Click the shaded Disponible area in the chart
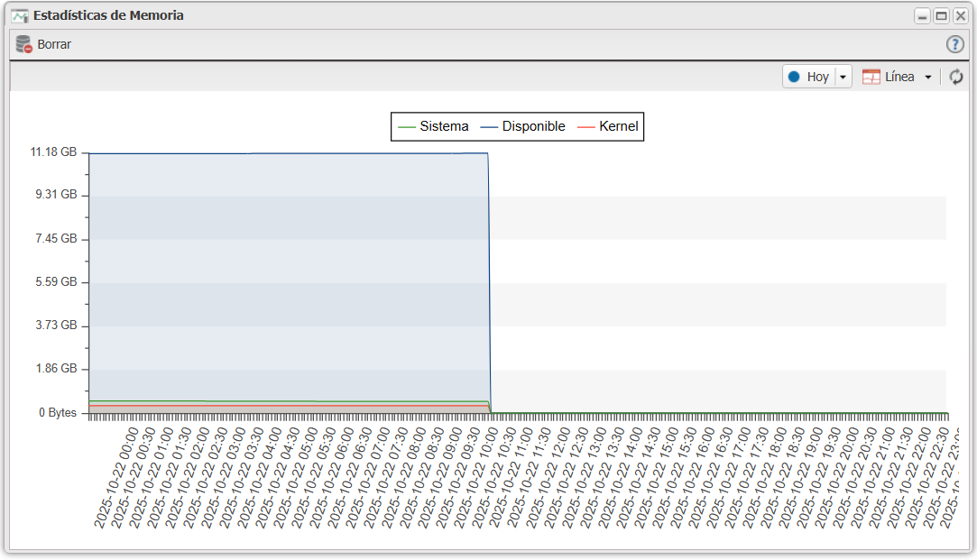977x560 pixels. [289, 271]
